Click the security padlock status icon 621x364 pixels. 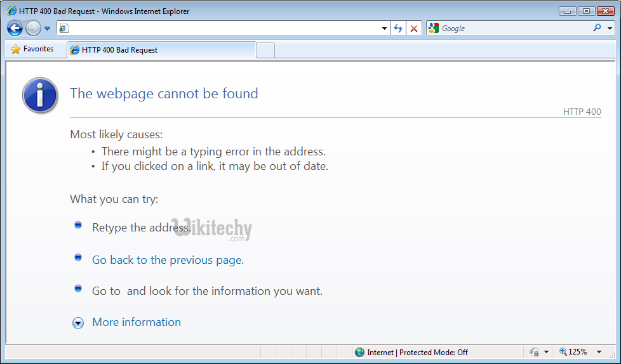[534, 352]
